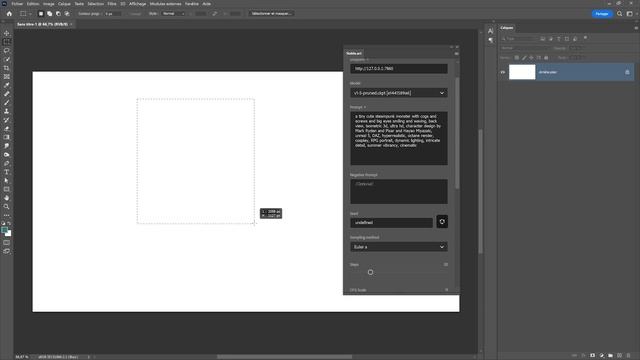
Task: Select the Eyedropper tool
Action: coord(7,85)
